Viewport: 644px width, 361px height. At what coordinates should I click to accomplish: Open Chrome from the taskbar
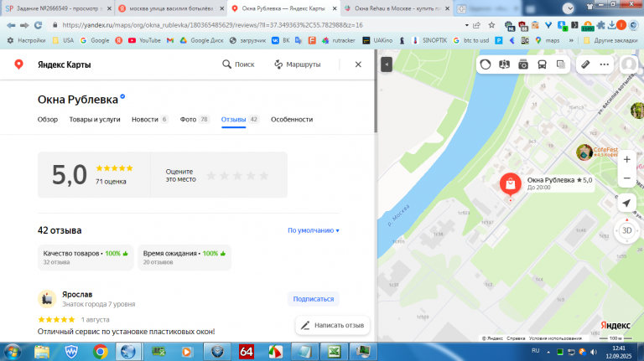[x=101, y=352]
